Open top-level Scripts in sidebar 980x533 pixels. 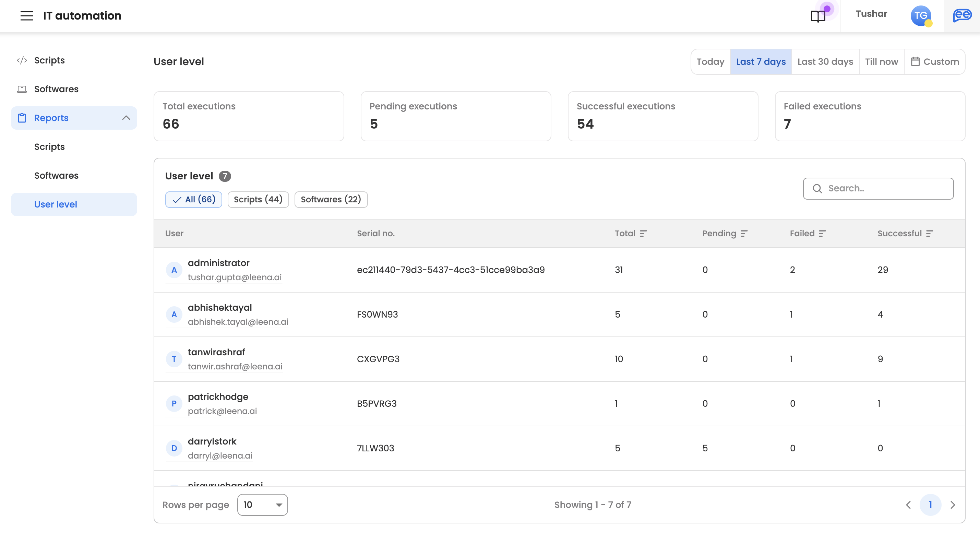49,60
